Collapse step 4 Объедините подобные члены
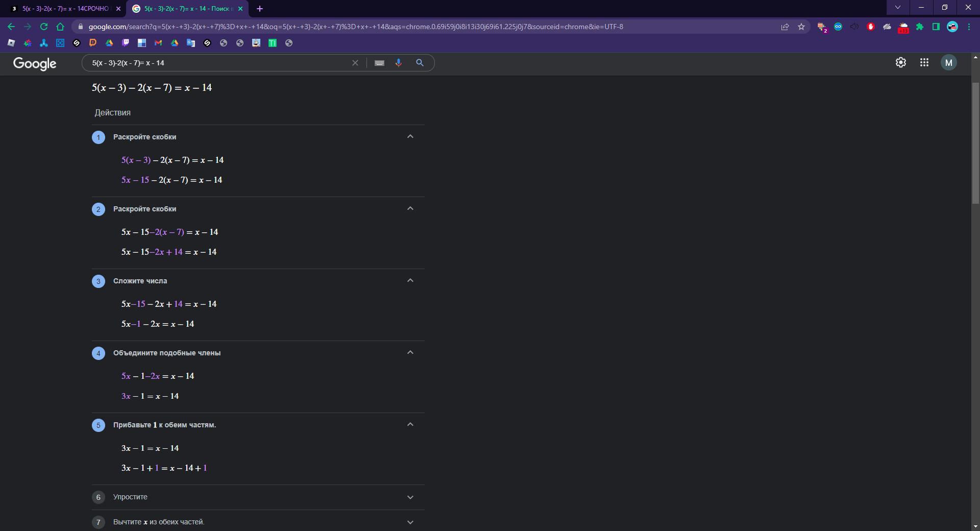 click(410, 353)
